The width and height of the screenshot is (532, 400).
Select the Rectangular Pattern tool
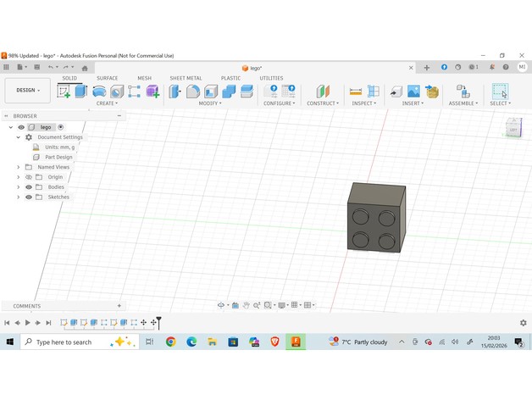tap(135, 92)
